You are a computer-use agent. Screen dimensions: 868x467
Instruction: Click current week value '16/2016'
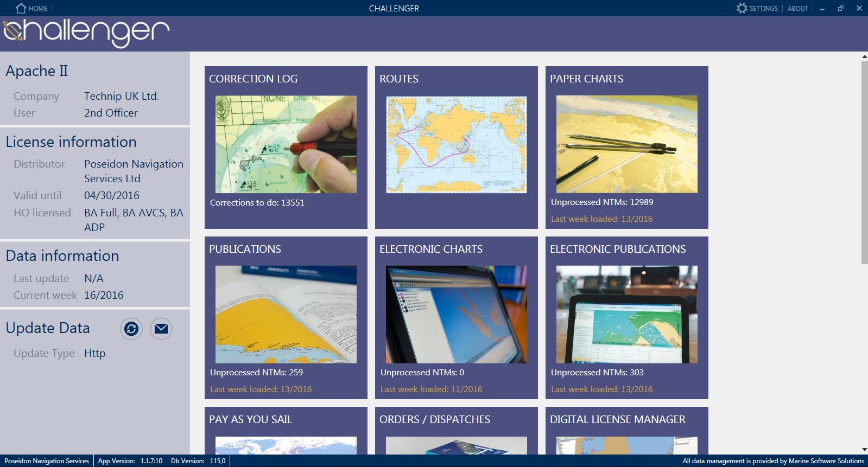click(x=104, y=295)
